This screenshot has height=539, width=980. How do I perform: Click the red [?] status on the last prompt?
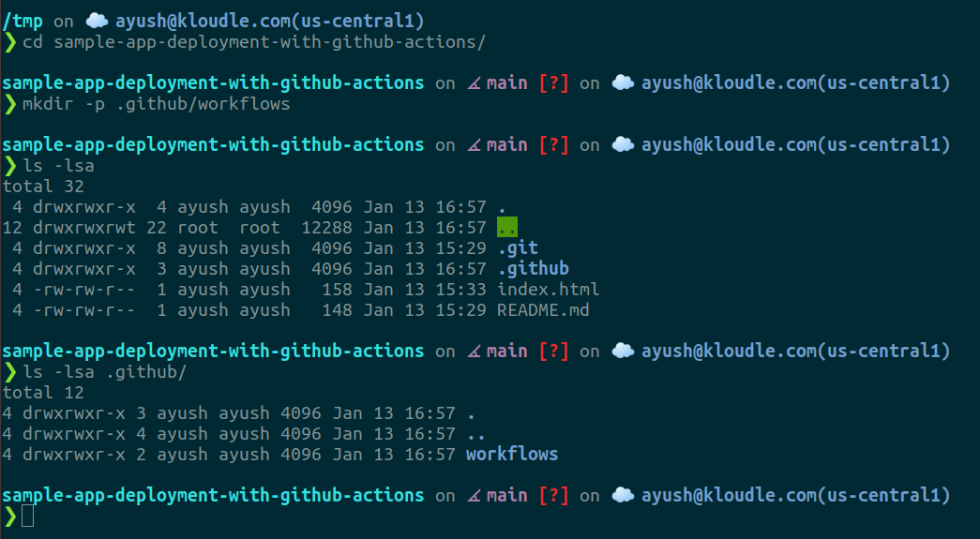553,496
